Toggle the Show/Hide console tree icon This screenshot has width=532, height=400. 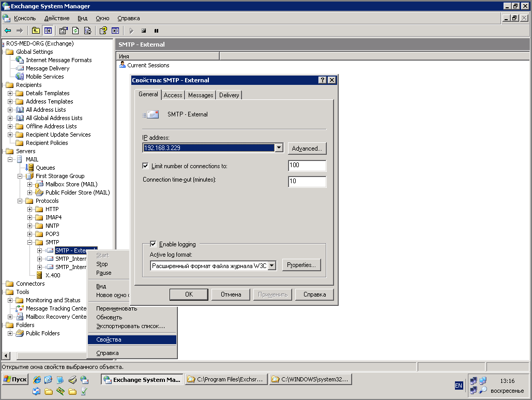(48, 31)
